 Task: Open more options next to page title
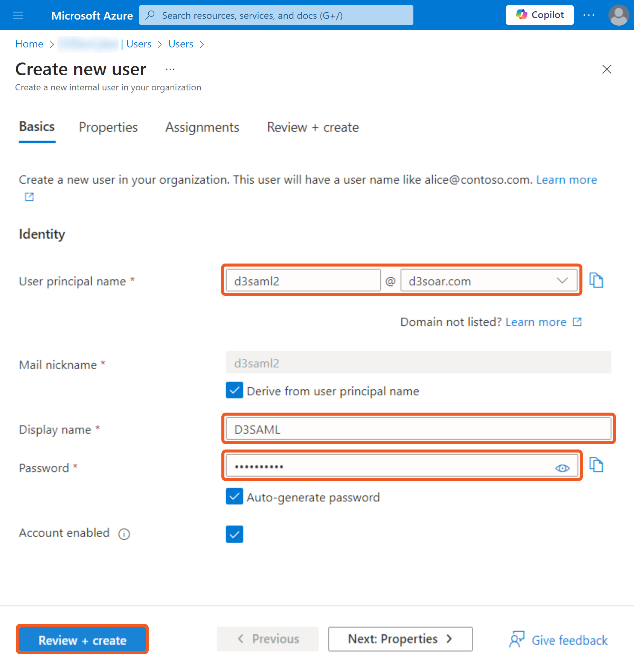tap(170, 69)
